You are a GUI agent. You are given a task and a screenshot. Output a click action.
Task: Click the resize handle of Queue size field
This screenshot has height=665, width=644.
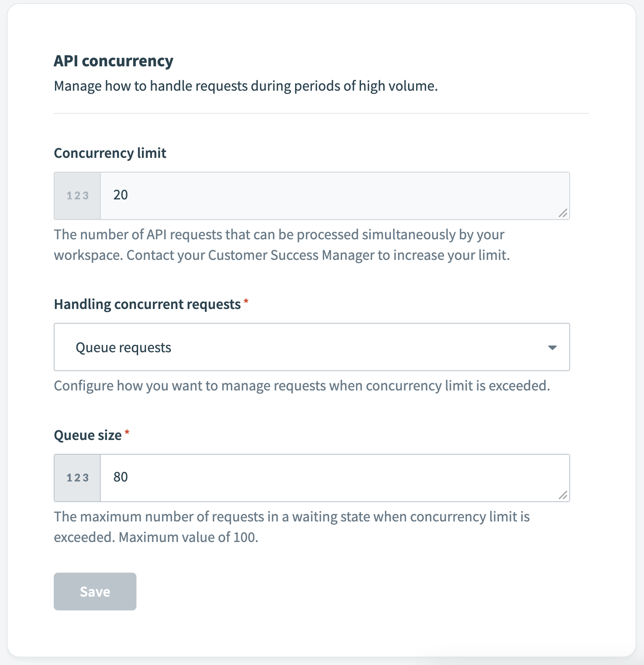pos(564,495)
